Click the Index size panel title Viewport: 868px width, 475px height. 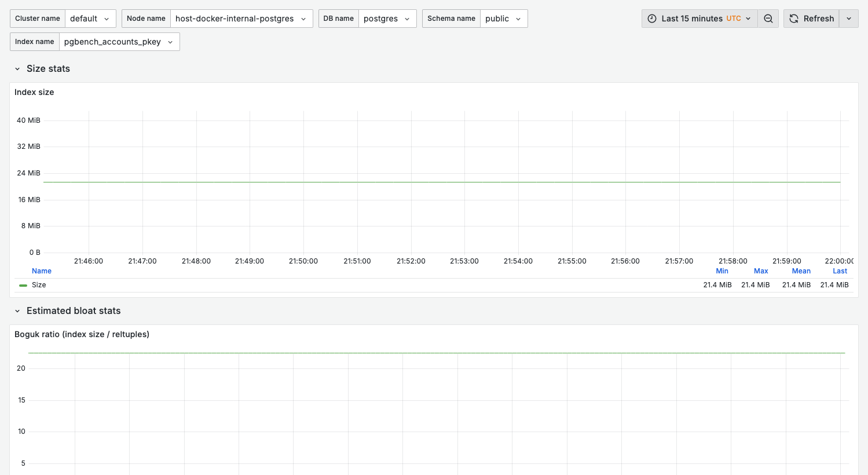34,92
